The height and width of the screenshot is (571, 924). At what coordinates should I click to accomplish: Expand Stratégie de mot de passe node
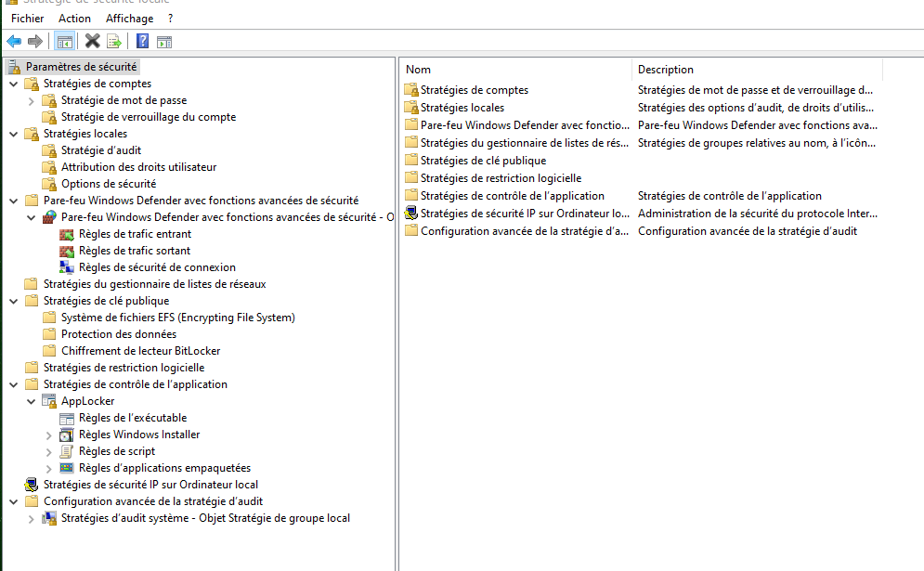(32, 100)
